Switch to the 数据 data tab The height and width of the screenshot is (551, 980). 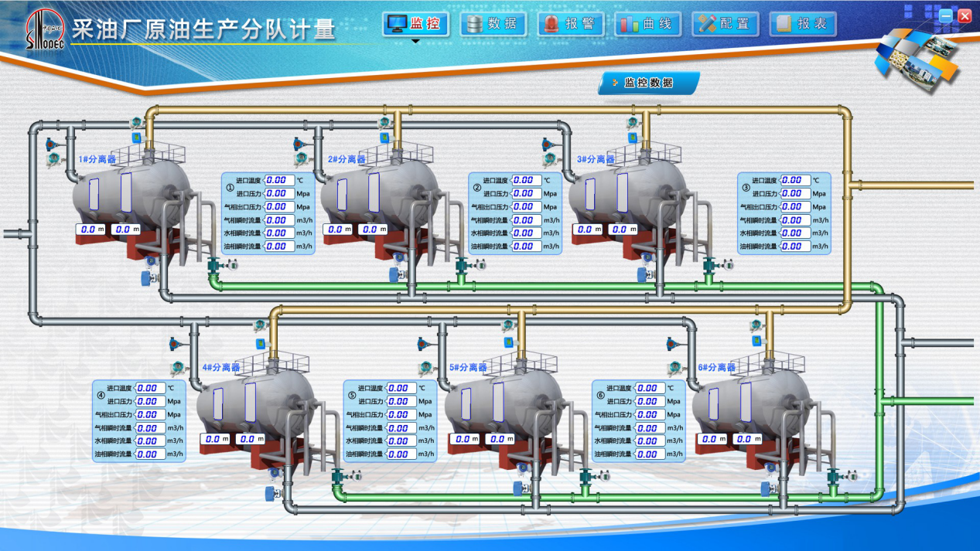point(493,24)
